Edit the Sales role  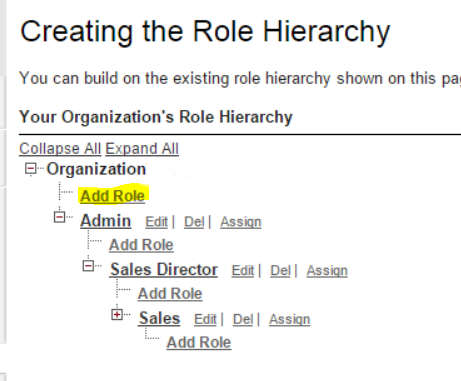(205, 319)
